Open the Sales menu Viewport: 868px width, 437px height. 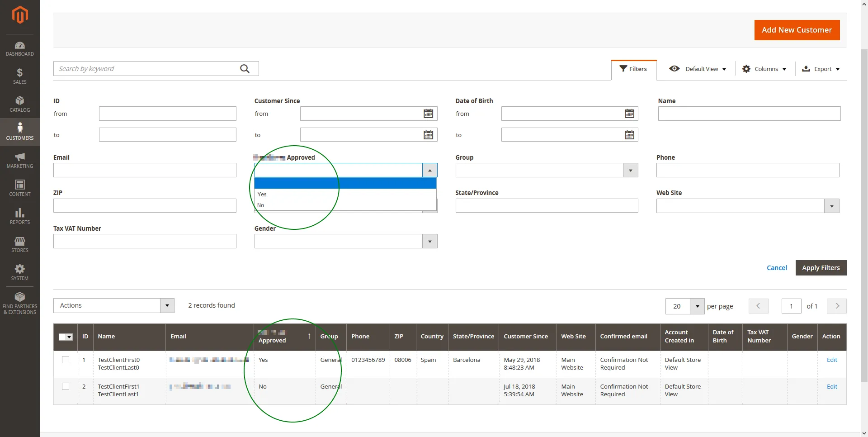20,76
